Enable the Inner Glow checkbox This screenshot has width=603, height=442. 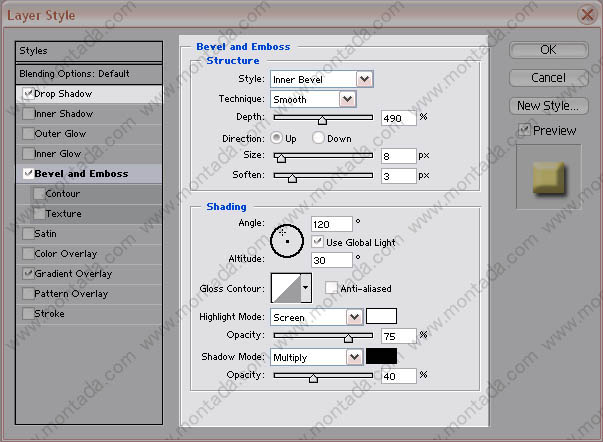(28, 154)
